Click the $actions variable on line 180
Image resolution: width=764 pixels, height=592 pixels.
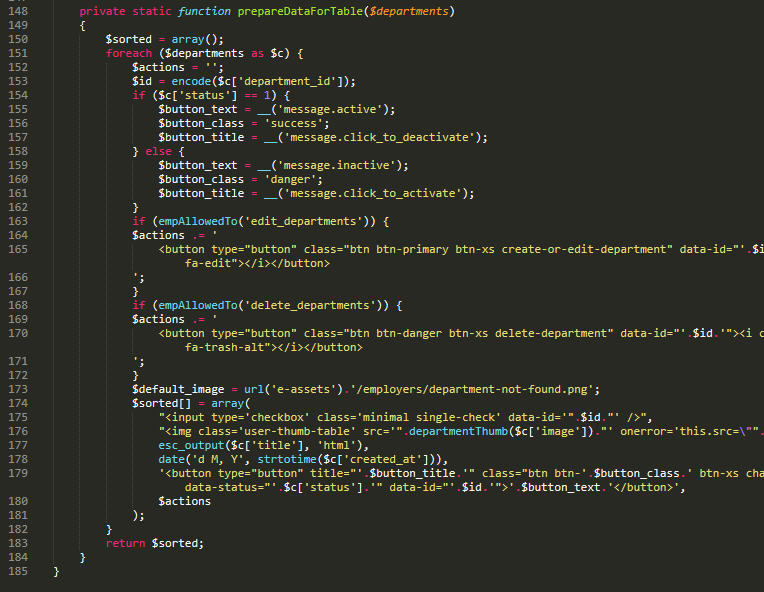(x=184, y=501)
